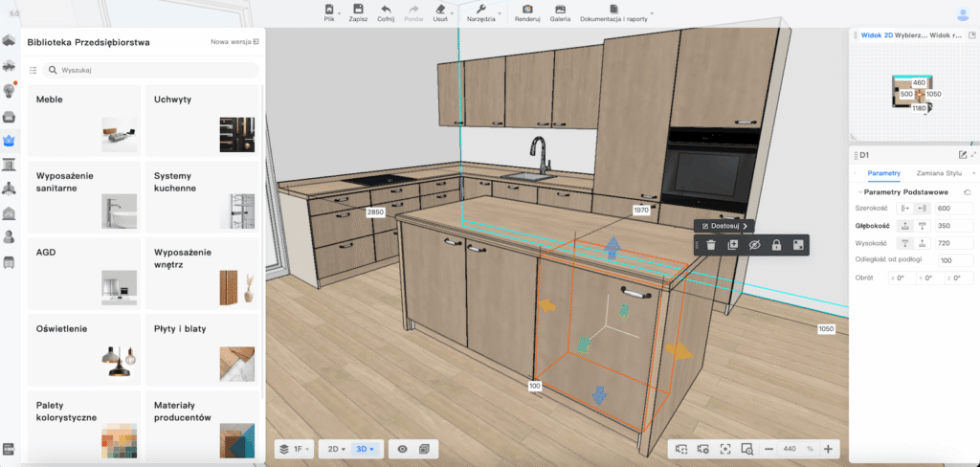Screen dimensions: 980x467
Task: Click the zoom in plus button
Action: [x=828, y=449]
